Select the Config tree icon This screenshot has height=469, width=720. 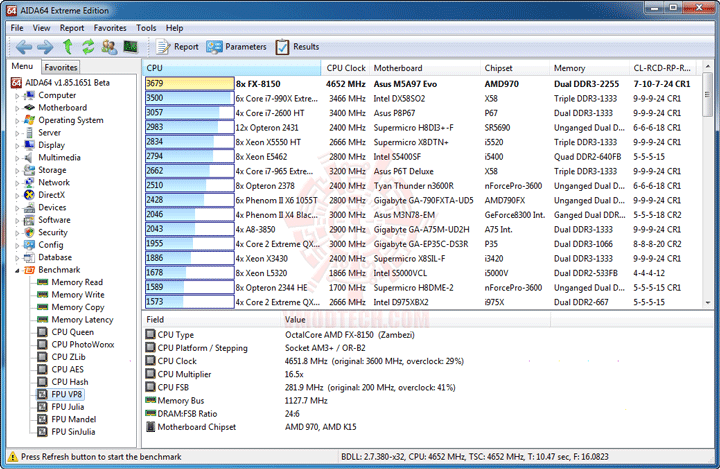coord(29,245)
